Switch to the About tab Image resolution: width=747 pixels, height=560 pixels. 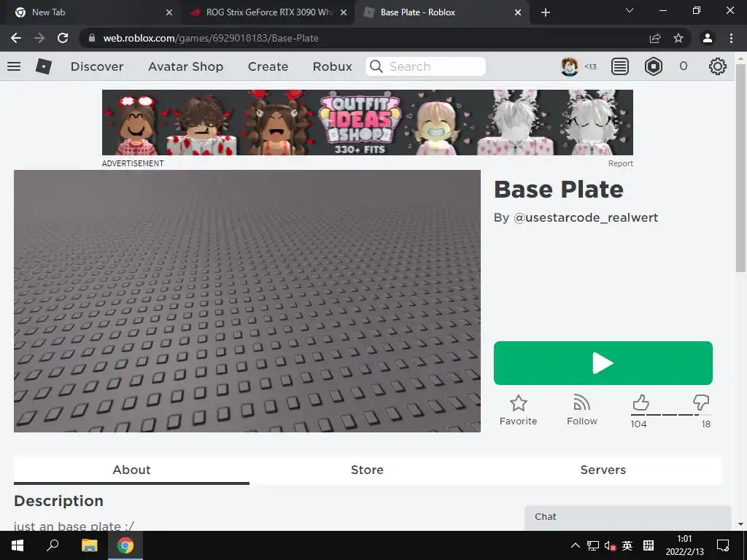[x=131, y=470]
